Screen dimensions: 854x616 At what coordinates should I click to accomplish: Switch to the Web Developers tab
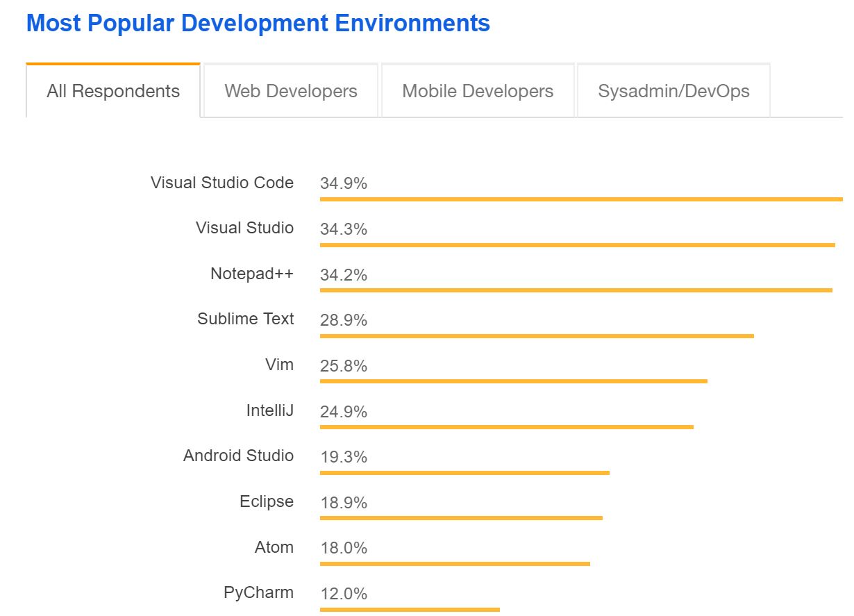pos(291,91)
